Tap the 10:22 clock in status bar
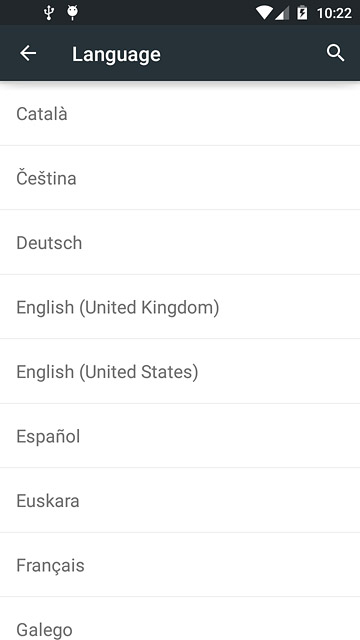The width and height of the screenshot is (360, 640). [334, 13]
